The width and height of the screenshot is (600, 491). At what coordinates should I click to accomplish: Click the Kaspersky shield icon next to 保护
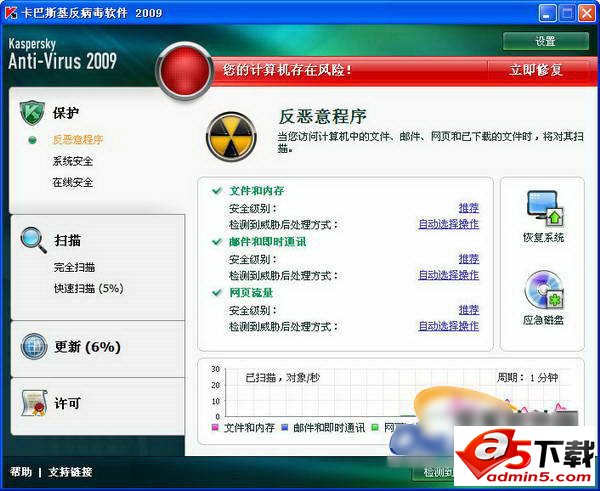click(33, 113)
